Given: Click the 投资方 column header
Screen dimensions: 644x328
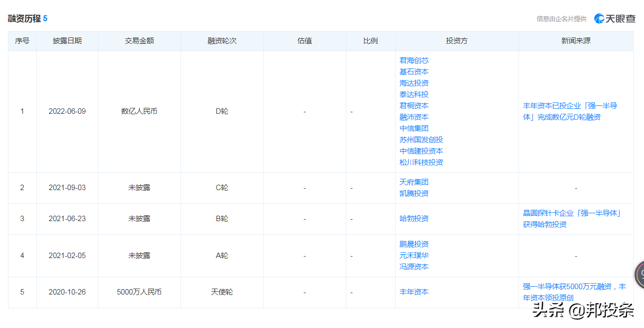Looking at the screenshot, I should tap(457, 41).
